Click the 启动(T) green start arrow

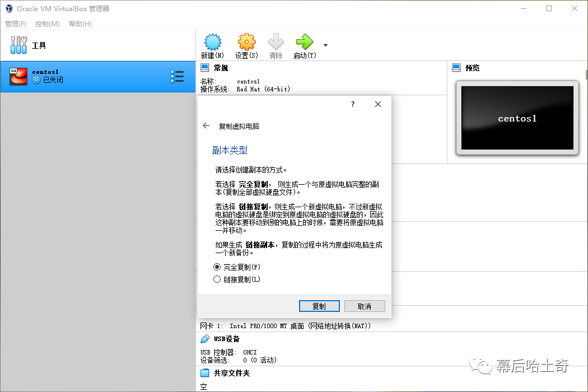pos(305,43)
